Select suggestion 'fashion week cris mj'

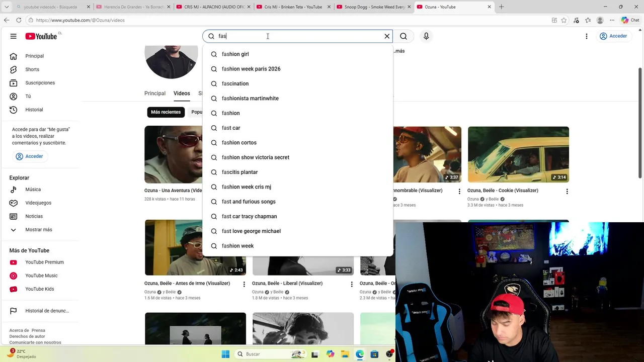(297, 187)
